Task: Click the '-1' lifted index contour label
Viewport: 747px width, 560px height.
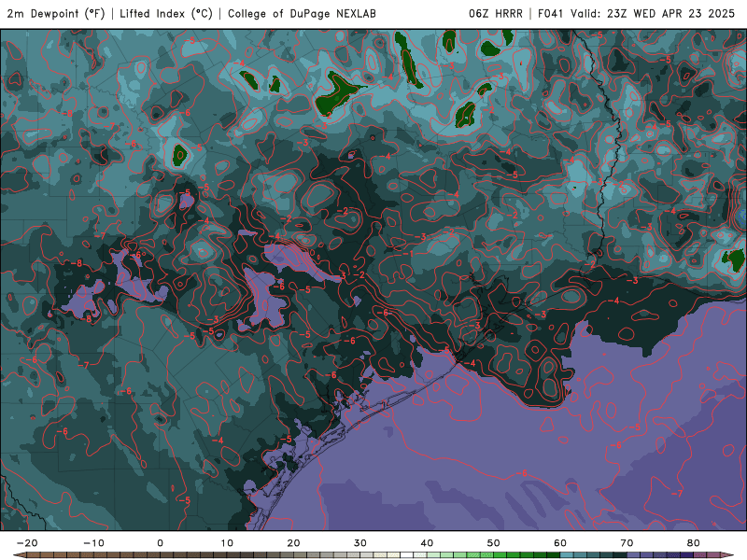Action: (408, 254)
